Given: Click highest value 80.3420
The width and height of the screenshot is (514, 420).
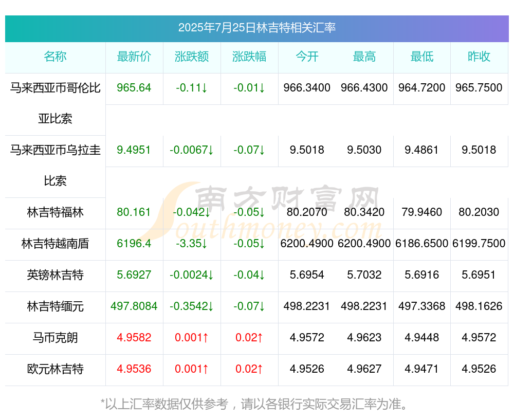Looking at the screenshot, I should pos(364,212).
